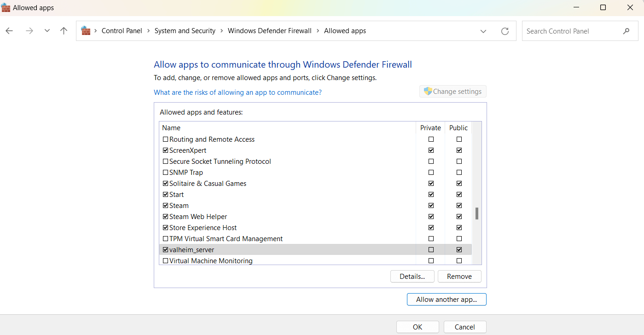Screen dimensions: 644x335
Task: Navigate to Windows Defender Firewall breadcrumb
Action: [269, 31]
